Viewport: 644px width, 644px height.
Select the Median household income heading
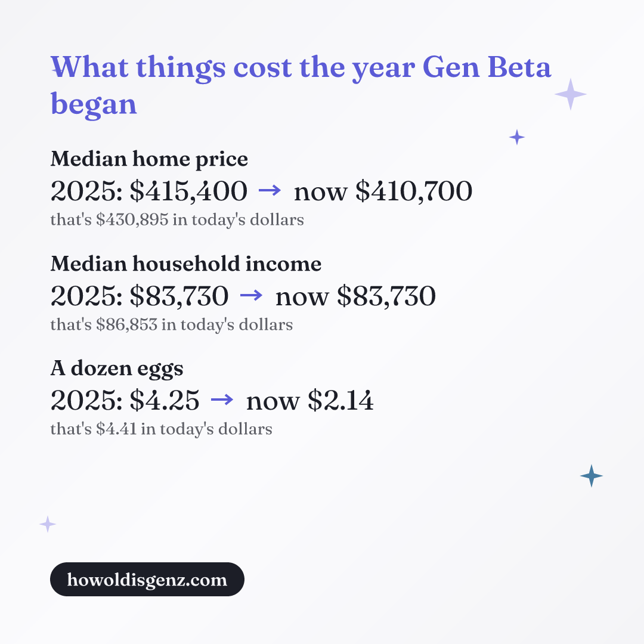pos(185,264)
